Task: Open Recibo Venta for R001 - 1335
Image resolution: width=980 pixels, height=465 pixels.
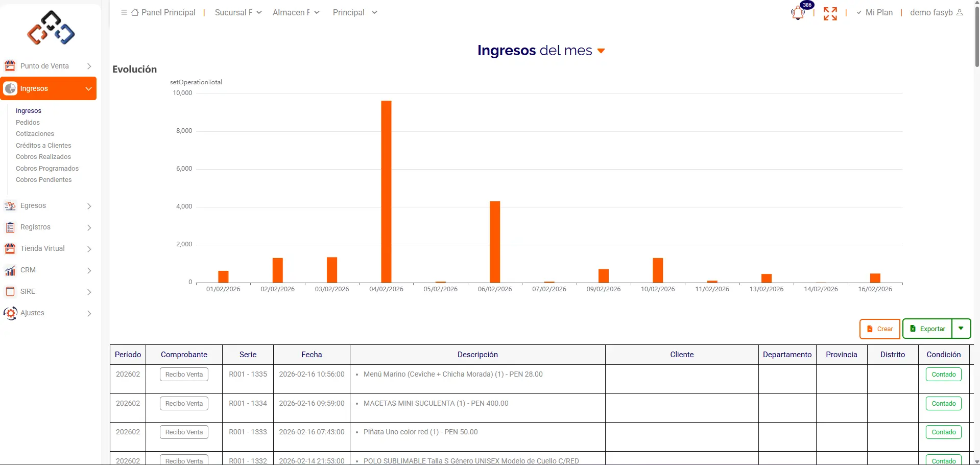Action: (184, 375)
